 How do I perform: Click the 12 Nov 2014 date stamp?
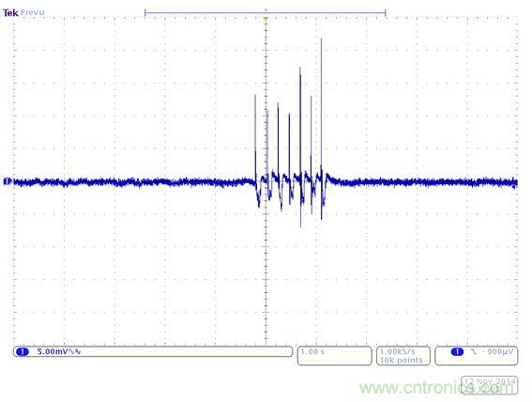pos(490,381)
